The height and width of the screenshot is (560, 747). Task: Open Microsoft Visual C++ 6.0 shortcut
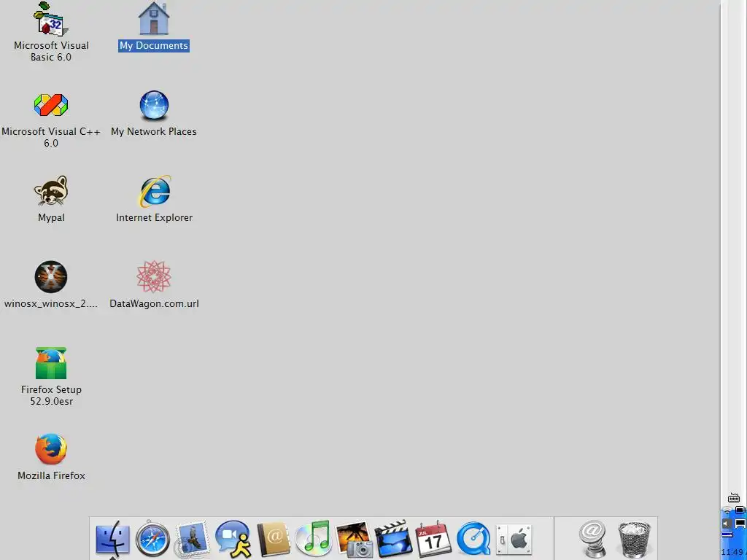click(x=51, y=105)
